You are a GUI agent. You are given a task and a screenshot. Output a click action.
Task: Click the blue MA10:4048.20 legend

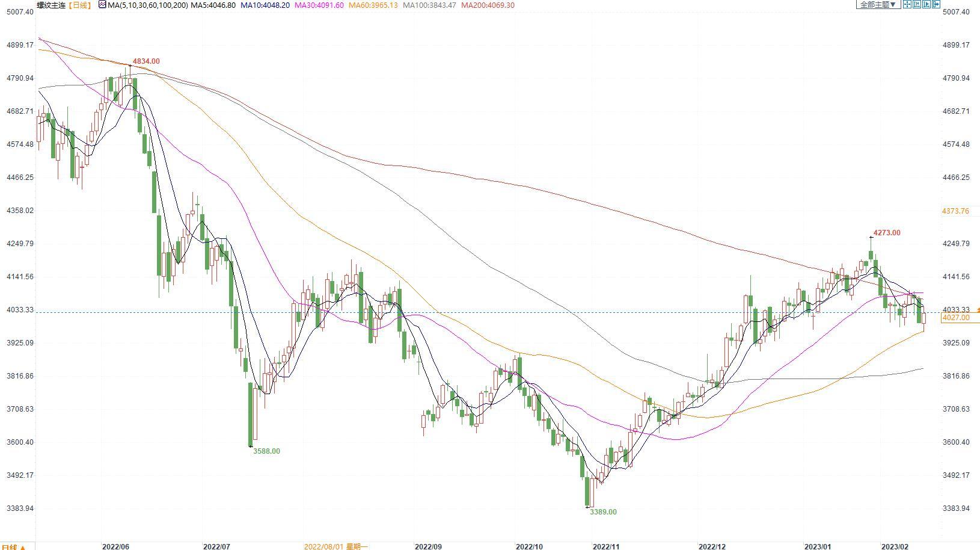pyautogui.click(x=265, y=5)
